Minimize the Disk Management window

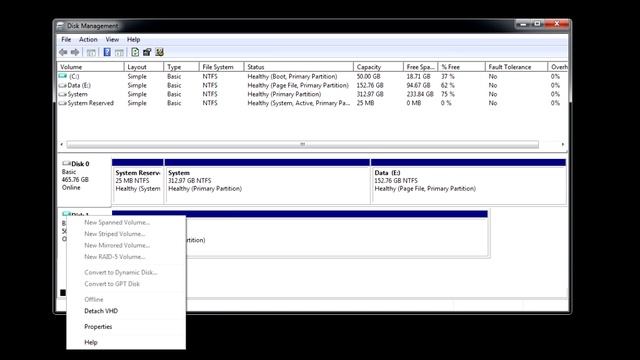pos(523,24)
